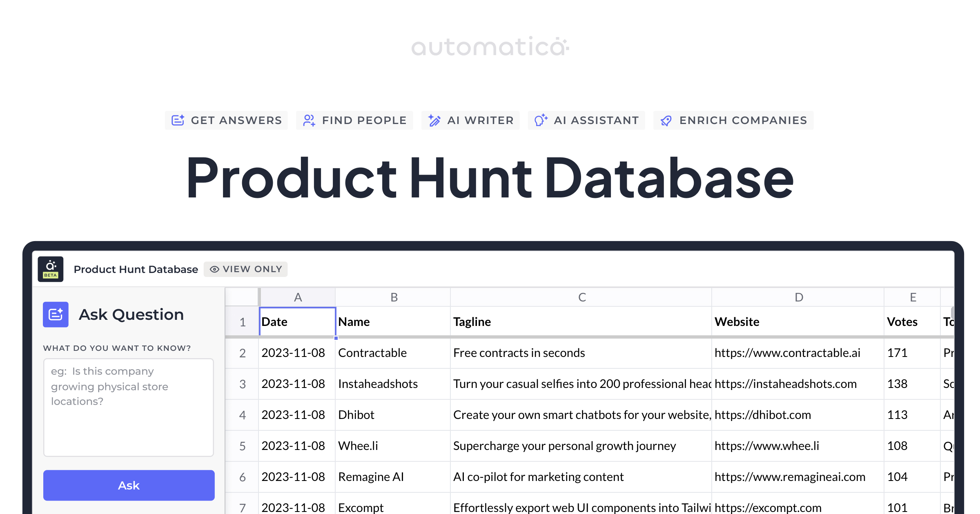Switch to the AI WRITER tab
The image size is (980, 514).
(x=470, y=120)
